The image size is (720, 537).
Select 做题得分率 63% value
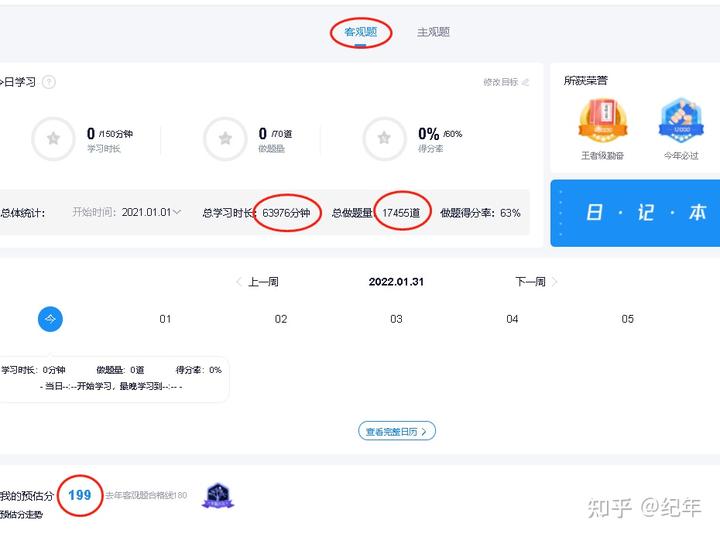click(510, 213)
